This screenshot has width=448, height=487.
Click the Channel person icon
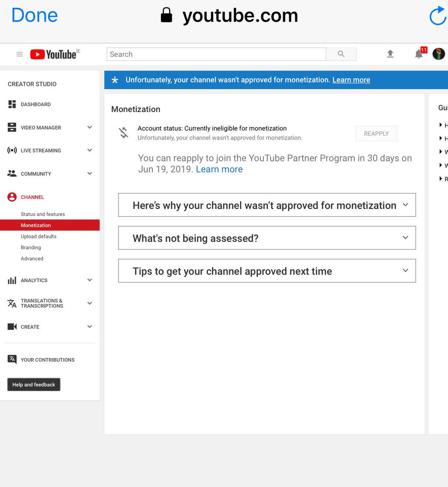pos(12,197)
